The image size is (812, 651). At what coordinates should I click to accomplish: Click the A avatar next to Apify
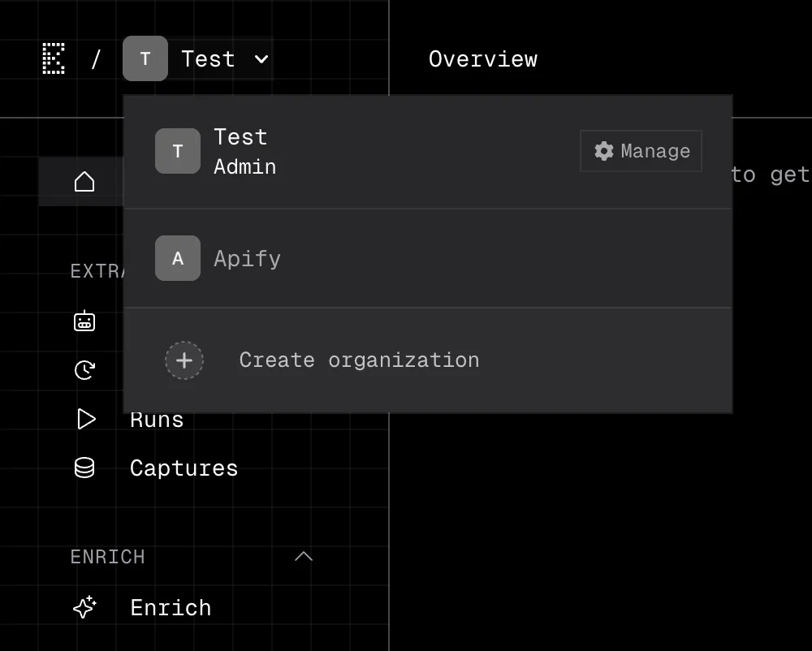[177, 258]
